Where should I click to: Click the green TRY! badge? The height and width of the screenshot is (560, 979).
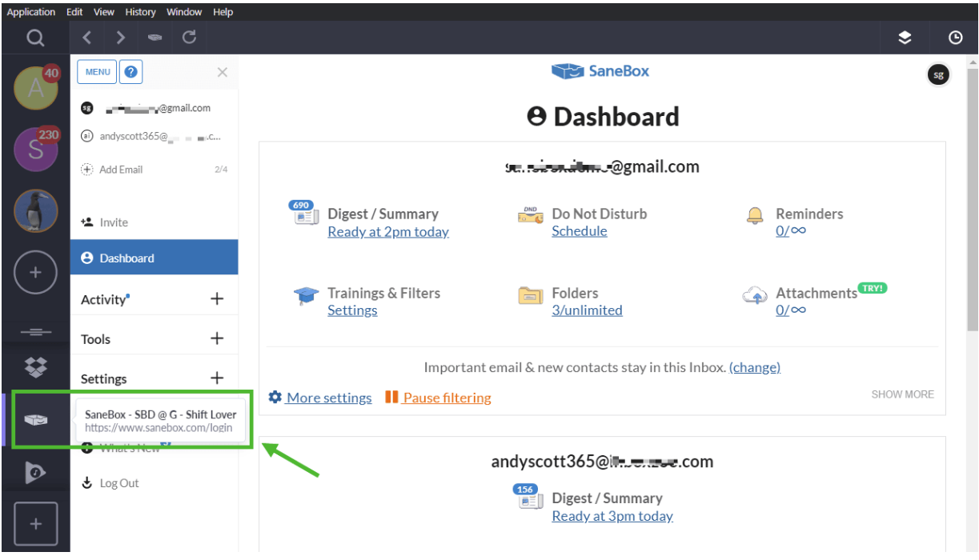click(x=873, y=288)
